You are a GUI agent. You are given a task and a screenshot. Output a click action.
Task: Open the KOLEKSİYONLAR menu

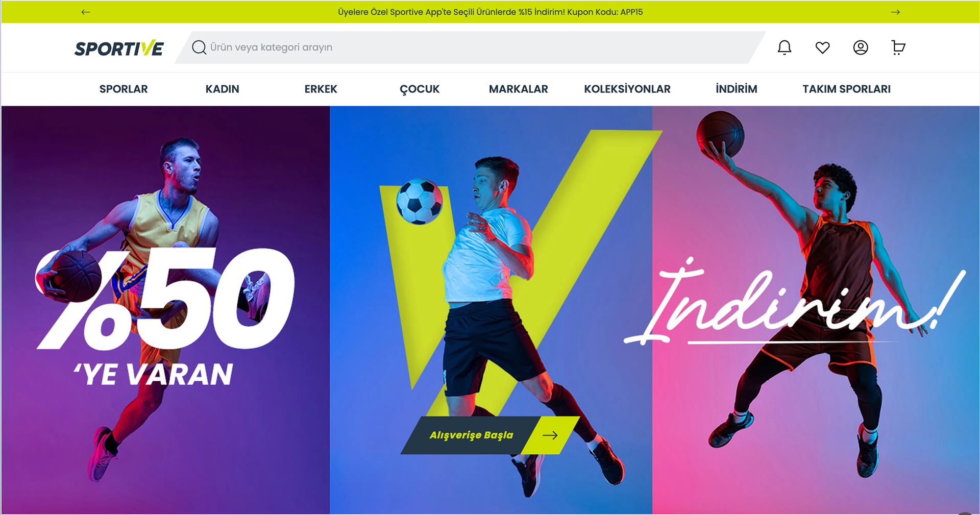[x=627, y=89]
